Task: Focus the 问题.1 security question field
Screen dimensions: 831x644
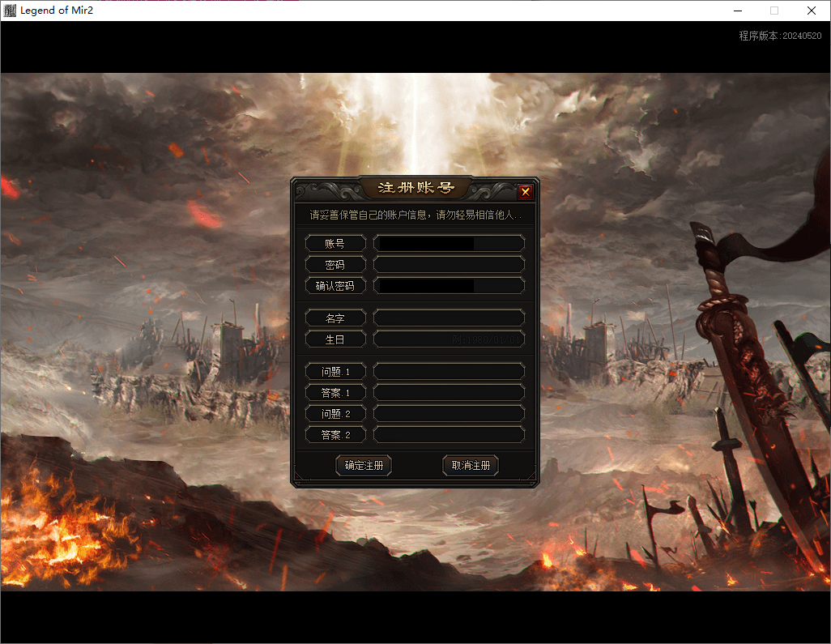Action: tap(449, 372)
